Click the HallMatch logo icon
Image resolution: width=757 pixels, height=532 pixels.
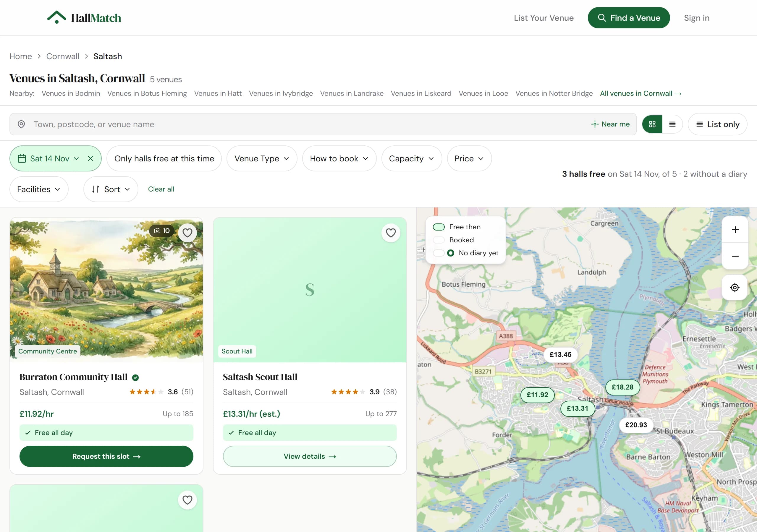(x=56, y=17)
